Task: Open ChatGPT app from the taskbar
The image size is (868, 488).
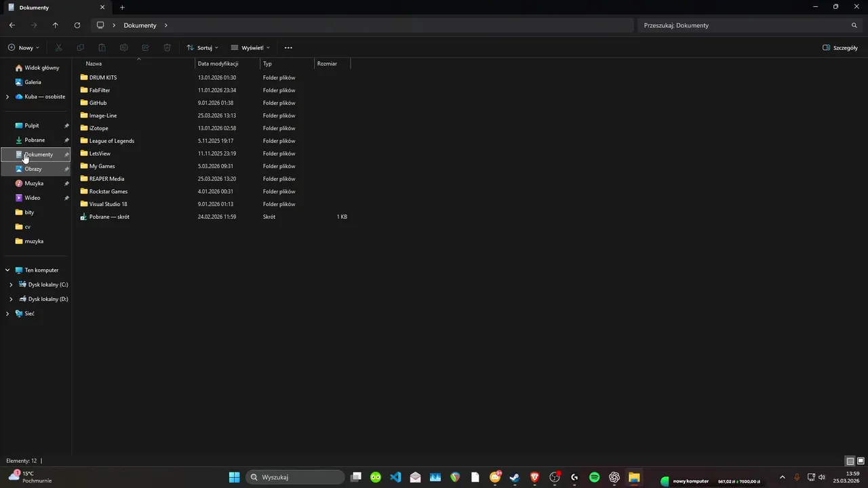Action: 614,477
